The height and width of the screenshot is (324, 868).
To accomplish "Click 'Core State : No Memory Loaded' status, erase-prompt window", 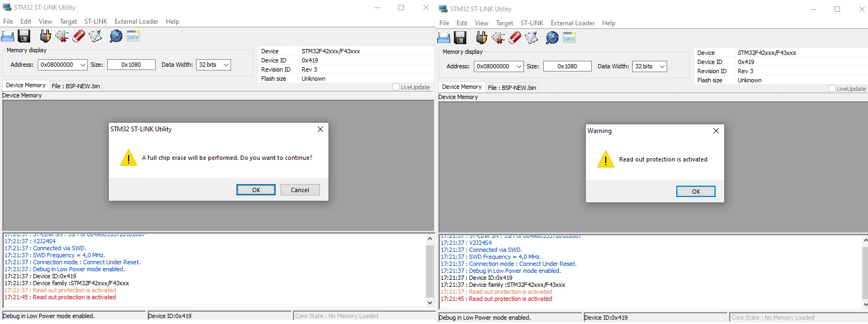I will 337,316.
